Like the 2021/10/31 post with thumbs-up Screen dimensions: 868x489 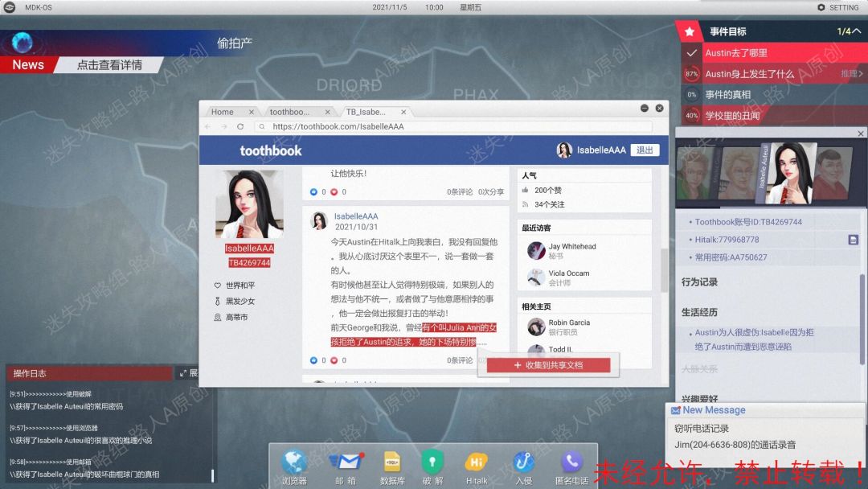point(314,360)
